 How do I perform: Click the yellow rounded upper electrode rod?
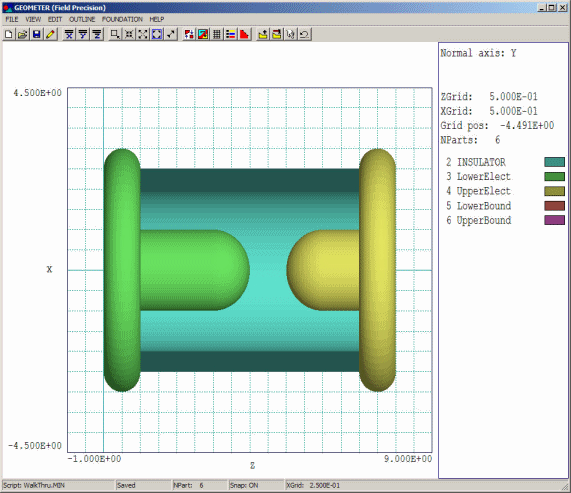click(x=323, y=270)
